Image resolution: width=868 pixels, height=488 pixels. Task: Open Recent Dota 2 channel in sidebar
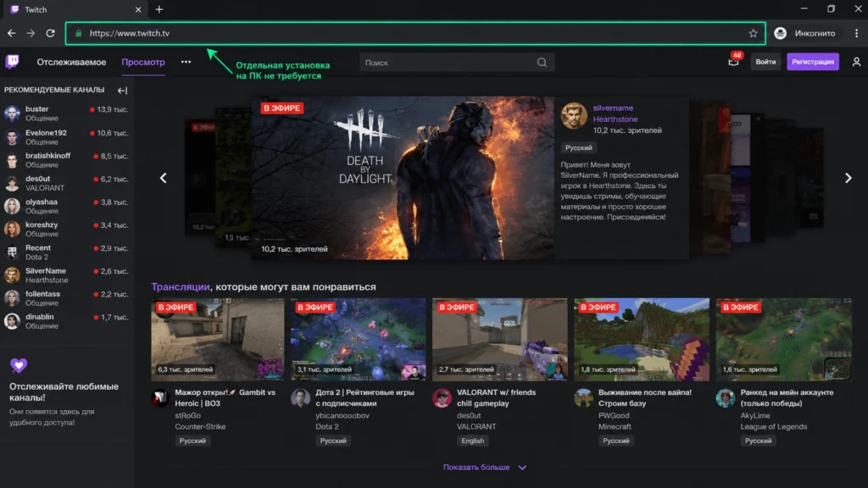click(x=66, y=252)
